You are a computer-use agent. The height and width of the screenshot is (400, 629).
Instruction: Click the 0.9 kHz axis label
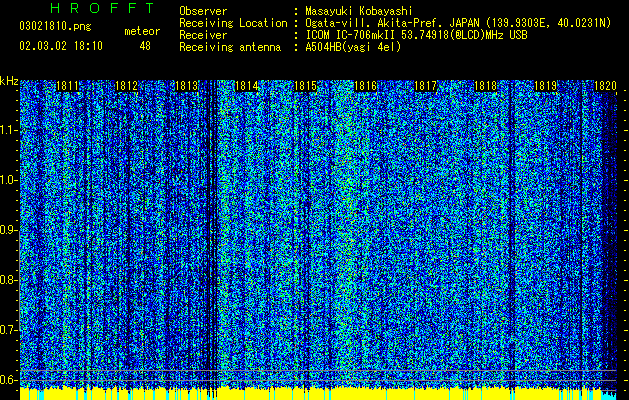coord(7,230)
